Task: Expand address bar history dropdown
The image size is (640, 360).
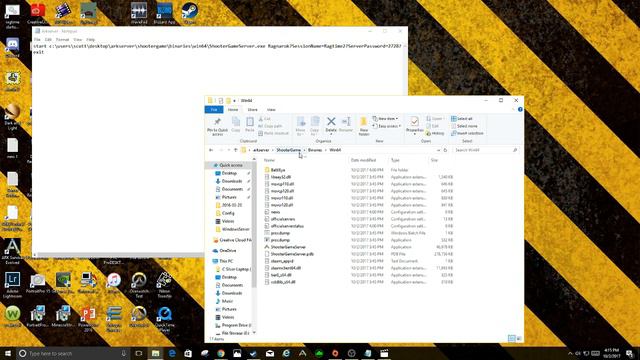Action: 438,150
